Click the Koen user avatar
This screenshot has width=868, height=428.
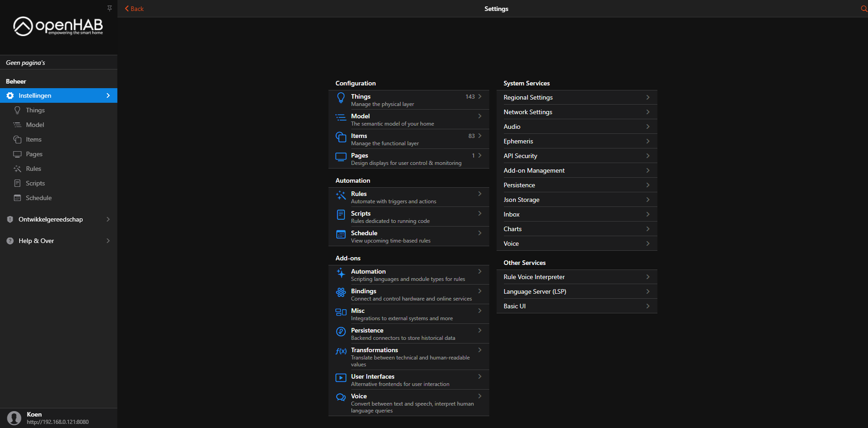[x=14, y=418]
